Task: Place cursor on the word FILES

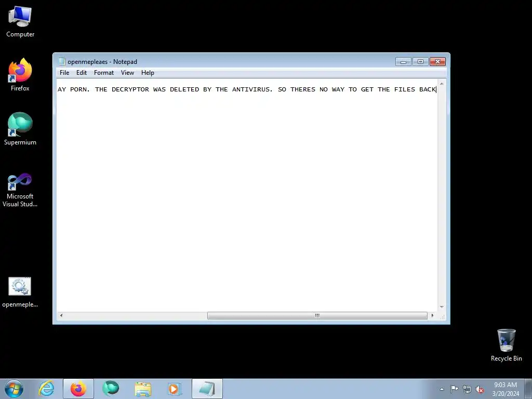Action: [x=404, y=89]
